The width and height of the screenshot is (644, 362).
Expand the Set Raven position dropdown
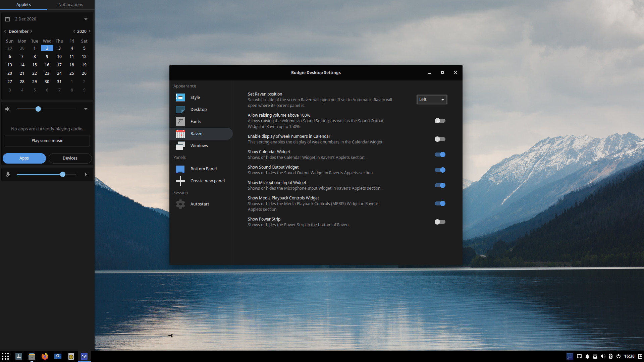[431, 99]
